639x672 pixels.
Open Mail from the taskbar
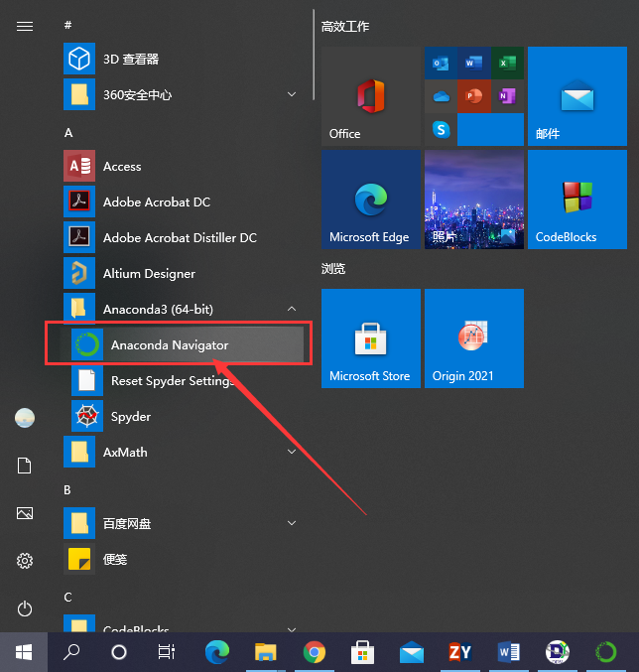click(412, 652)
